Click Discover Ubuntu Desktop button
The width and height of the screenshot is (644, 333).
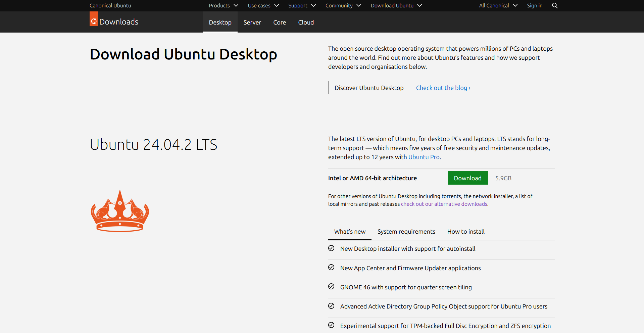point(369,88)
